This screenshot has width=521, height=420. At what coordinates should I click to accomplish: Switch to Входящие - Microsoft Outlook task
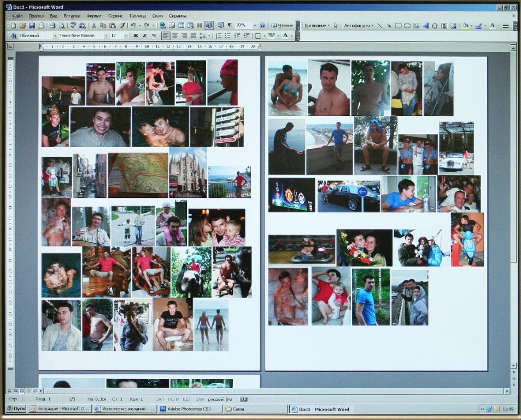click(x=60, y=409)
